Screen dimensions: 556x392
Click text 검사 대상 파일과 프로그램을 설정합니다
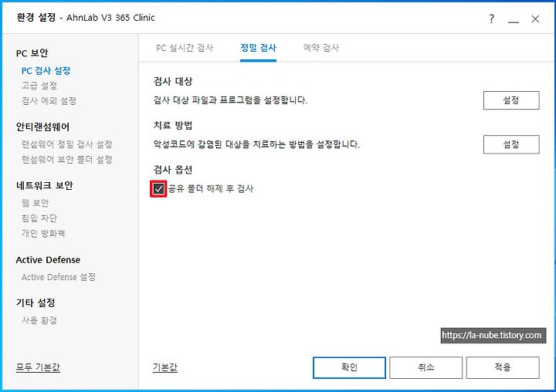(x=230, y=100)
